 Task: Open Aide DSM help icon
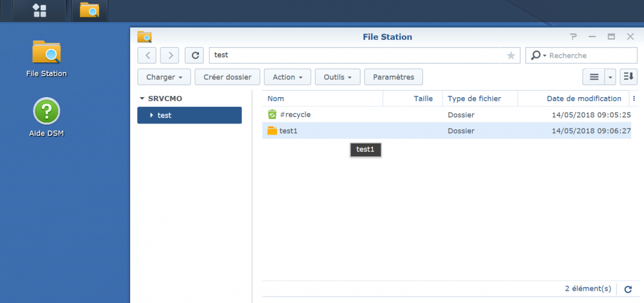coord(46,111)
